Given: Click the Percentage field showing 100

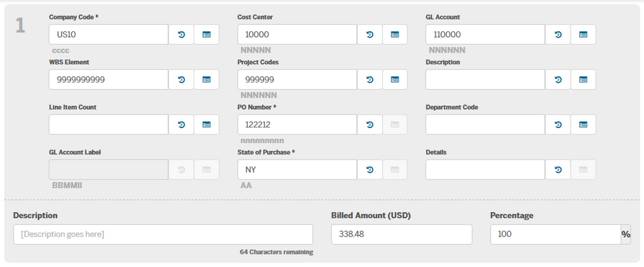Looking at the screenshot, I should click(556, 234).
